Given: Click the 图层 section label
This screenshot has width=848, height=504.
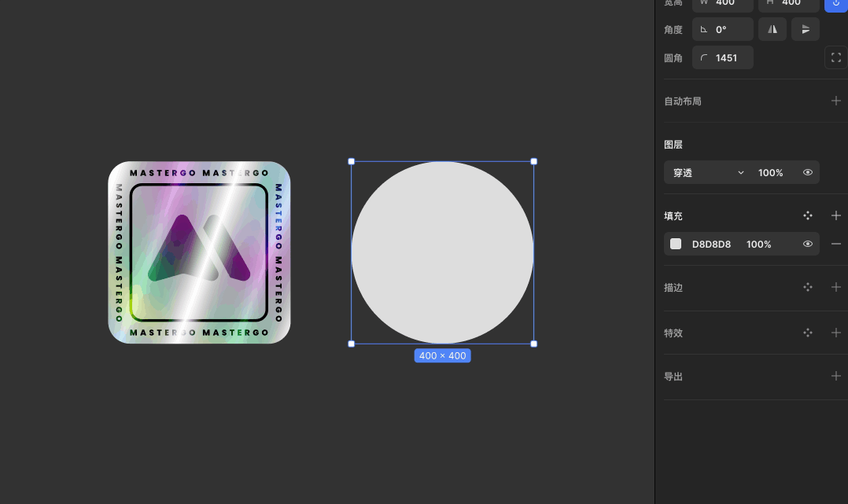Looking at the screenshot, I should [673, 145].
